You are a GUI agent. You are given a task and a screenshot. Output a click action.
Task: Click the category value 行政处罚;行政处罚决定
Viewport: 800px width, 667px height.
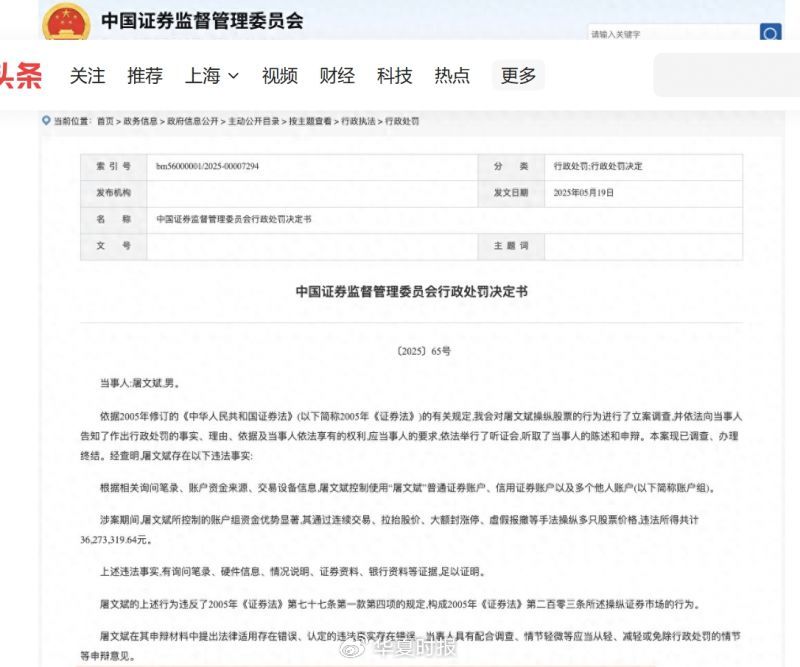[598, 166]
